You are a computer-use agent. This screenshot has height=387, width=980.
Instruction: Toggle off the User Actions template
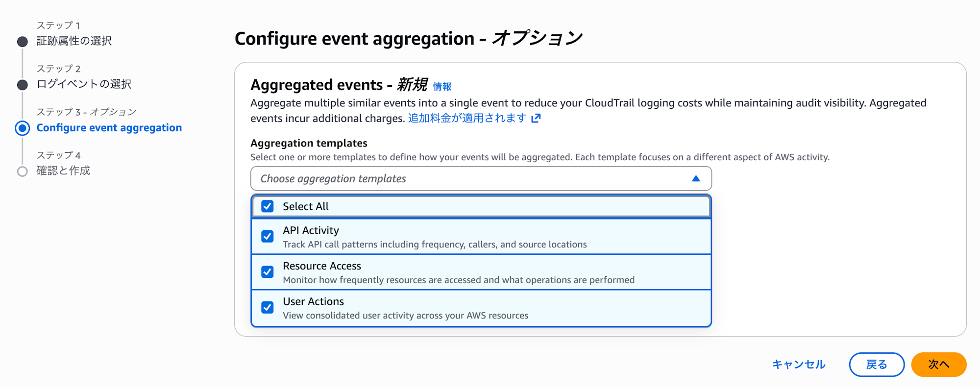[267, 307]
